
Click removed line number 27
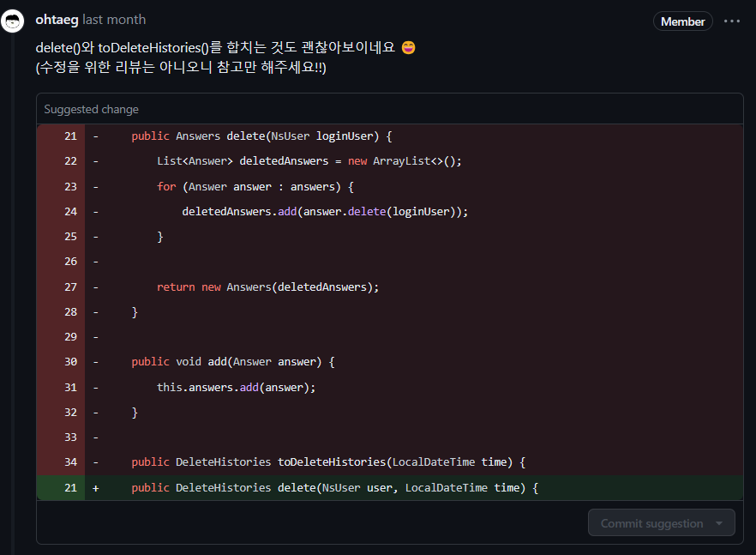pyautogui.click(x=70, y=287)
